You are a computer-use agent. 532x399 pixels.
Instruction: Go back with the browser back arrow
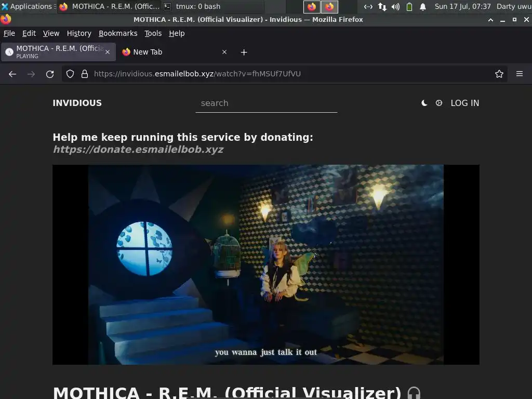pyautogui.click(x=12, y=74)
